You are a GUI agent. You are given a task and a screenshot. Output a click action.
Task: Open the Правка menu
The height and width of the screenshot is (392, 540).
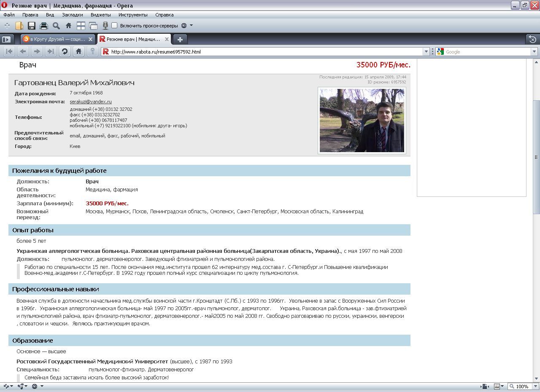click(30, 15)
